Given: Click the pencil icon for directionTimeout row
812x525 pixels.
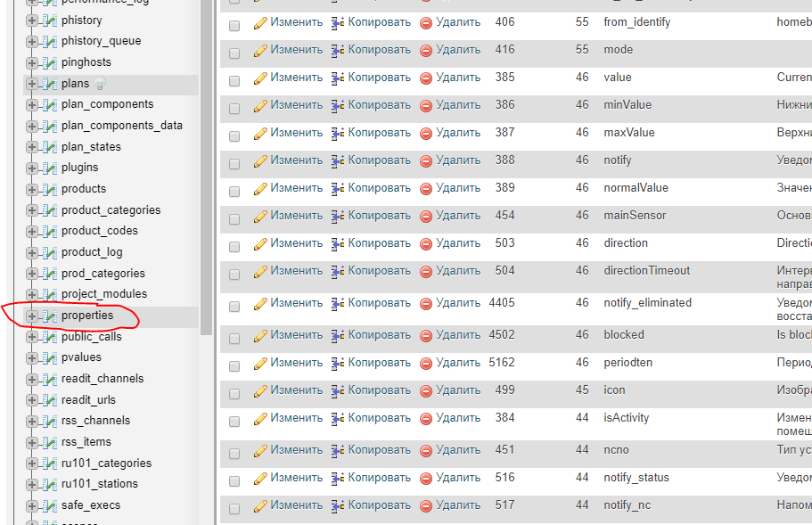Looking at the screenshot, I should click(260, 271).
